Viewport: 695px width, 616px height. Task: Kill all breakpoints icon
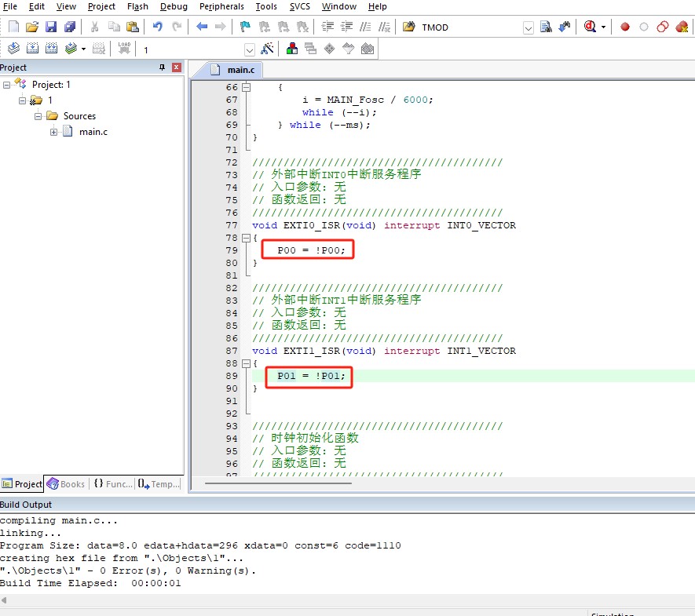[682, 27]
